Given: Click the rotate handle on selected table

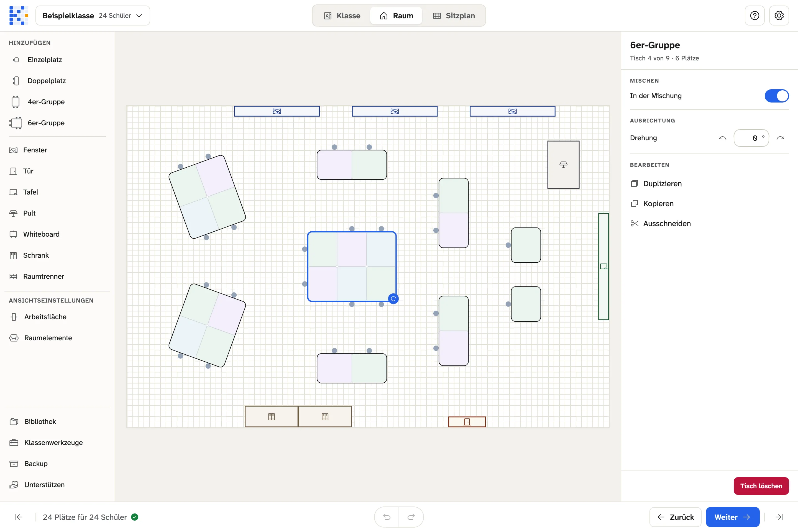Looking at the screenshot, I should (393, 299).
